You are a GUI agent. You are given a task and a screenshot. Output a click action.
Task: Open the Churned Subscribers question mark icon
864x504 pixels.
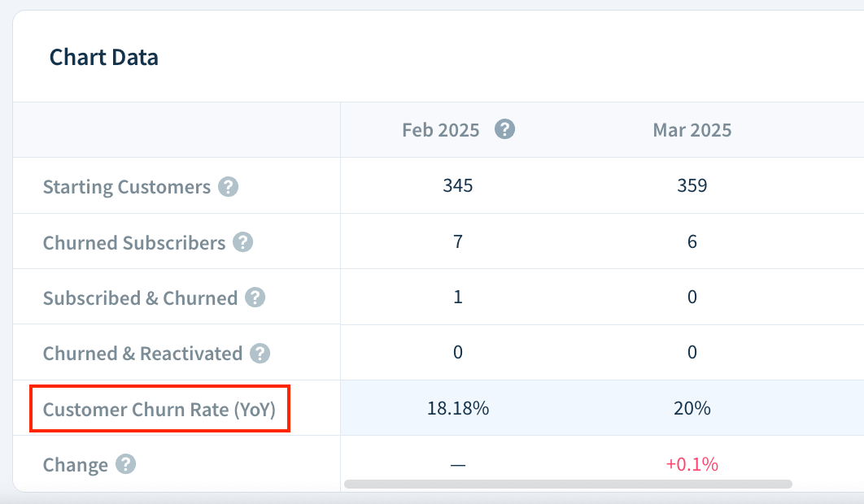click(x=242, y=241)
